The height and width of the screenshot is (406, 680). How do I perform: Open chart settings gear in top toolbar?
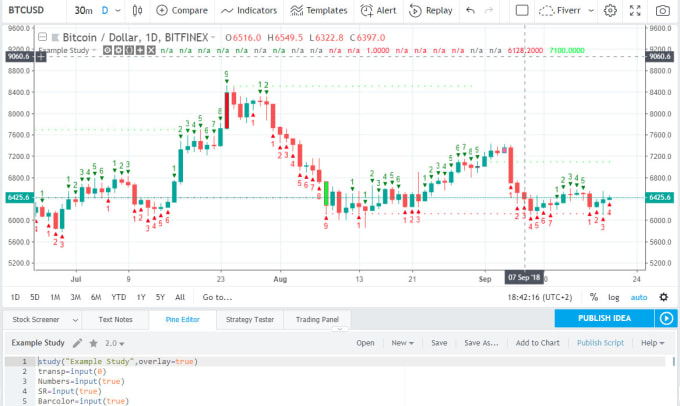click(610, 10)
